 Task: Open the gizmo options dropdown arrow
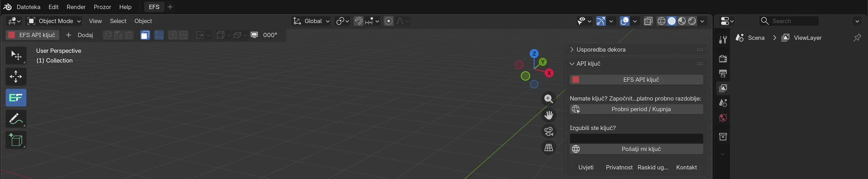tap(611, 21)
